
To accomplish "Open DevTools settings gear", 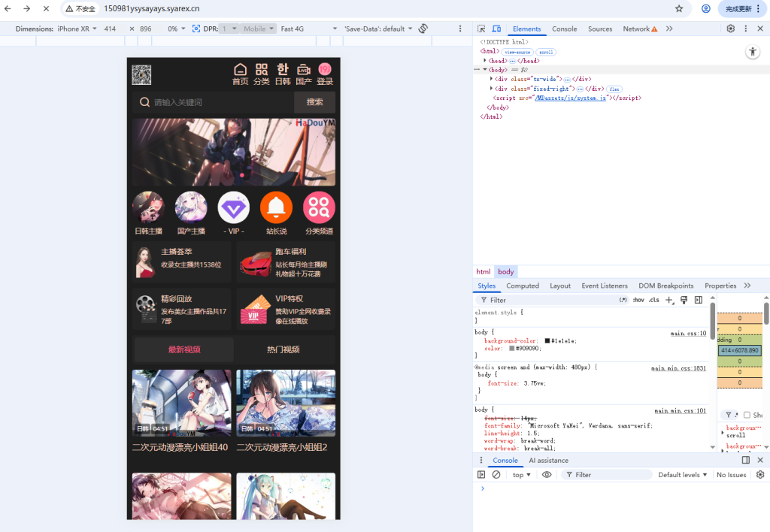I will (x=731, y=29).
